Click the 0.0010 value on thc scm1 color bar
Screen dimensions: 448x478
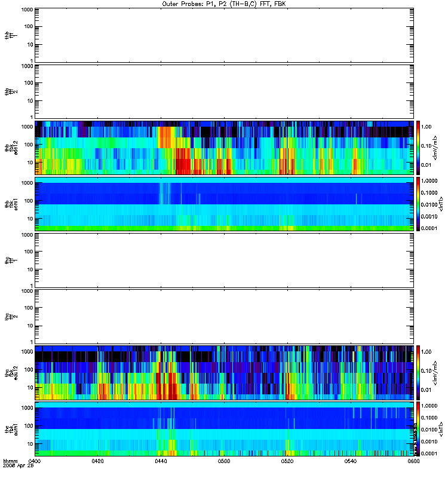(429, 442)
